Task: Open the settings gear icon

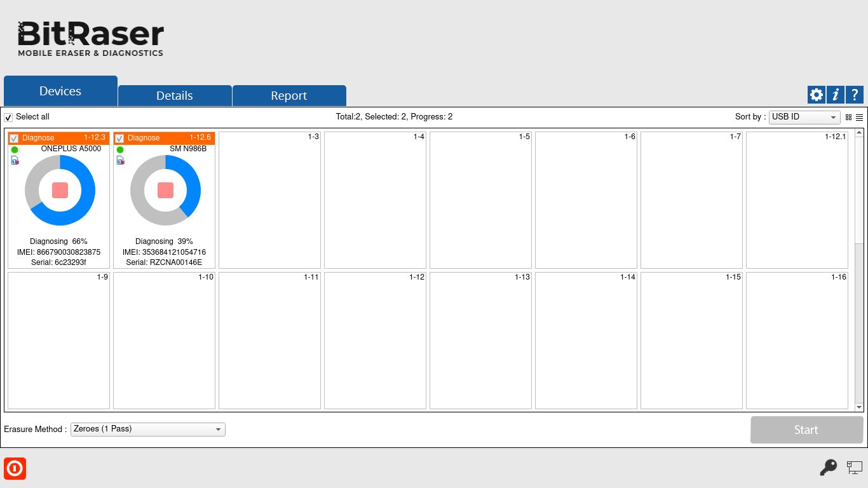Action: tap(817, 95)
